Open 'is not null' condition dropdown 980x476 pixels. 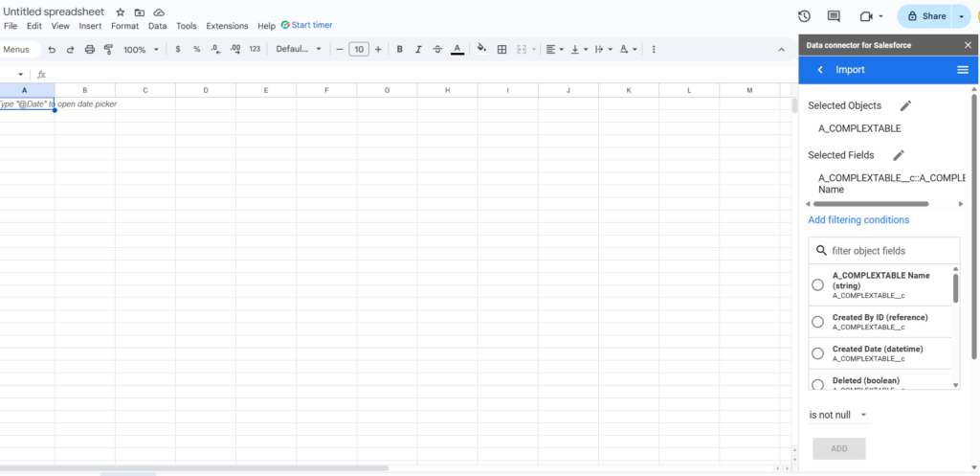point(838,415)
